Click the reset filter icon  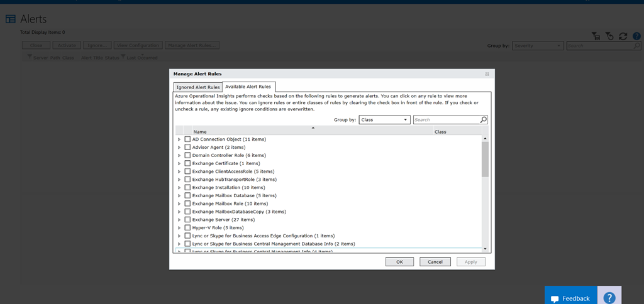(609, 36)
